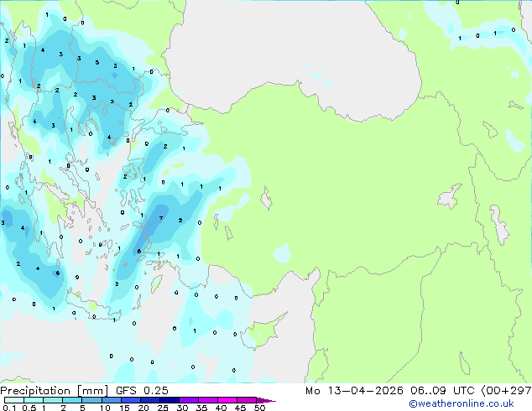Select the 1–2 mm legend swatch
Image resolution: width=532 pixels, height=411 pixels.
pos(53,400)
